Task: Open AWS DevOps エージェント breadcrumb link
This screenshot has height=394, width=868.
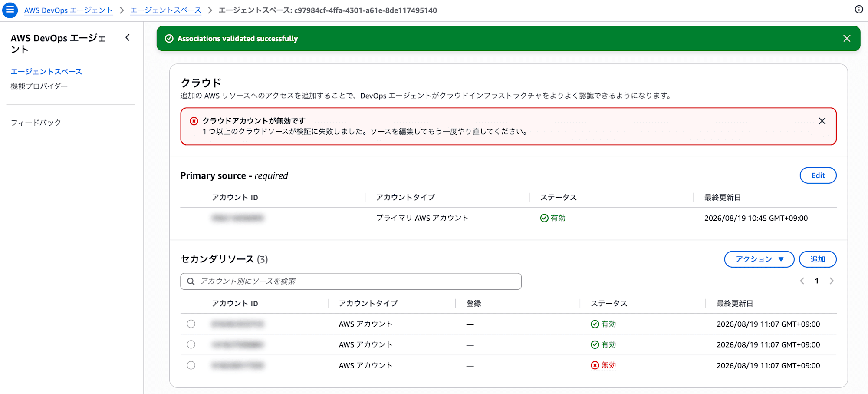Action: [69, 10]
